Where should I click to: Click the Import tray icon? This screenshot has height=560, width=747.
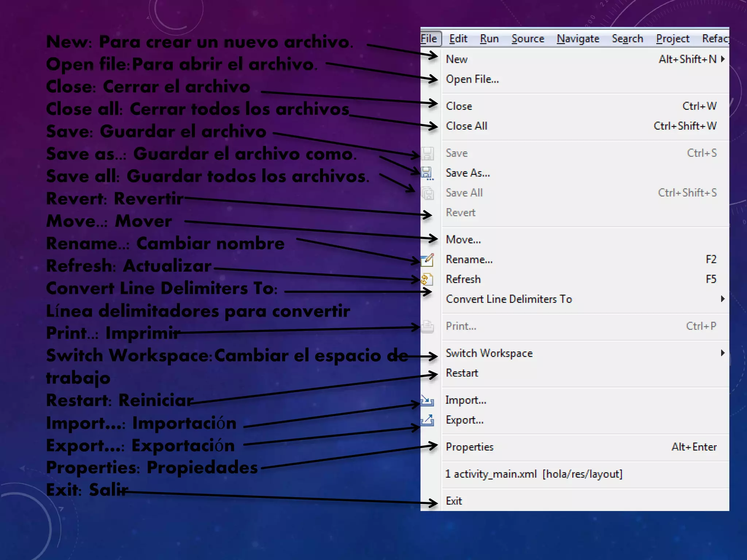tap(427, 401)
